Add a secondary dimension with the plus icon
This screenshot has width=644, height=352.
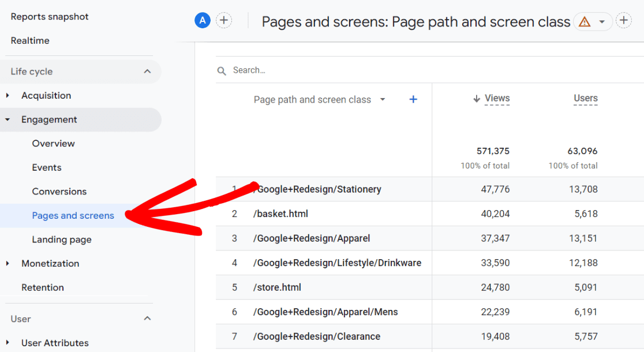[x=413, y=99]
